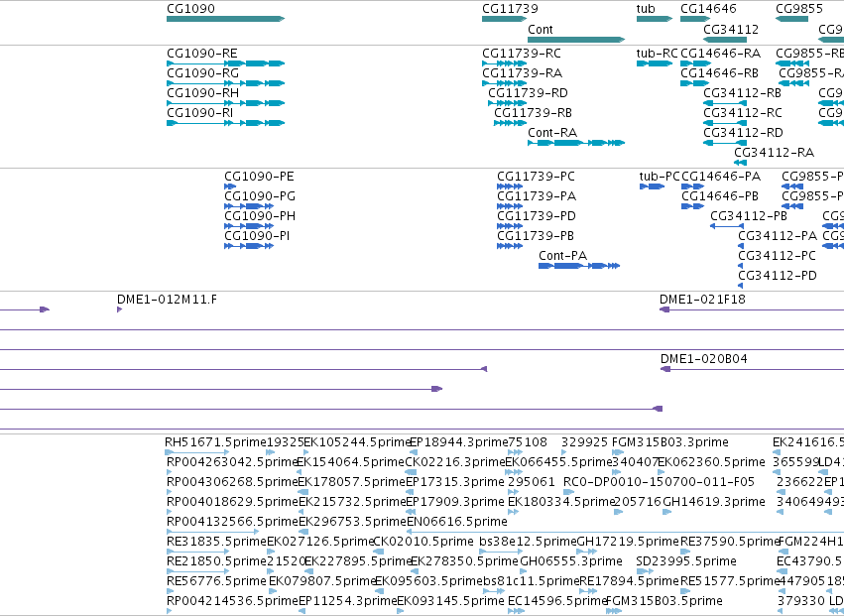The height and width of the screenshot is (616, 844).
Task: Select protein CG1090-PI label
Action: pyautogui.click(x=257, y=236)
